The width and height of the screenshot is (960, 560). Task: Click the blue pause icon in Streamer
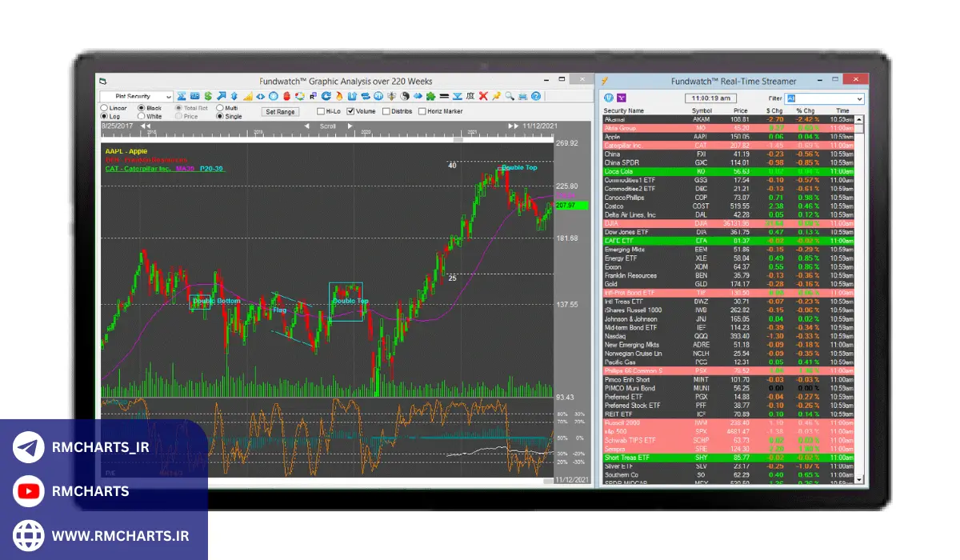click(x=610, y=98)
